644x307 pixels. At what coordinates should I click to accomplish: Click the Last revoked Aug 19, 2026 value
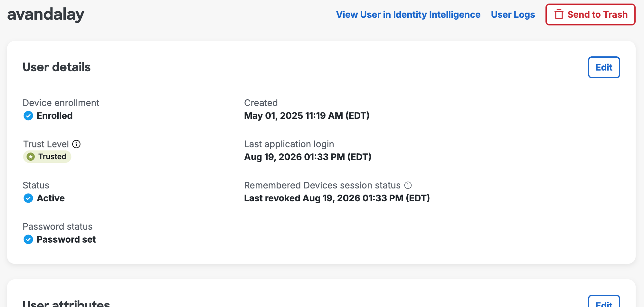click(x=337, y=198)
